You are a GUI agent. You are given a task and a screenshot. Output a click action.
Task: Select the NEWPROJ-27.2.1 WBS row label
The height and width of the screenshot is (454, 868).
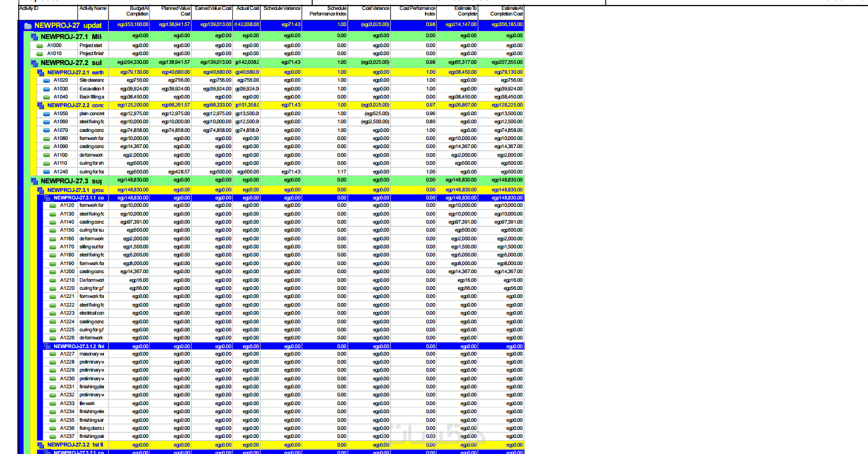point(76,72)
